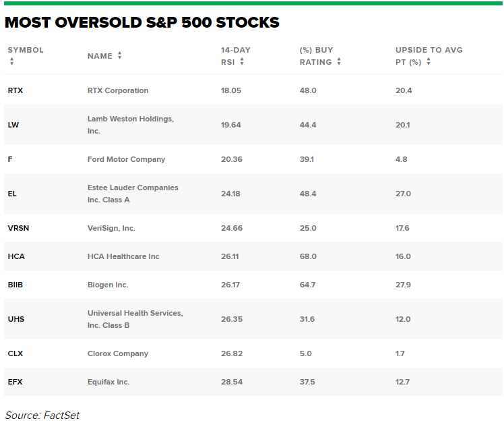Viewport: 504px width, 427px height.
Task: Click the NAME column header
Action: click(100, 56)
